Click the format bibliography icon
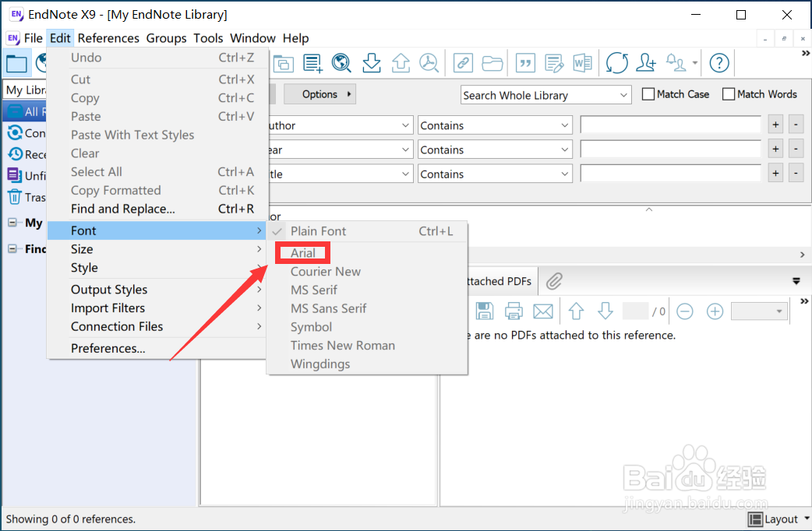This screenshot has width=812, height=531. [554, 63]
